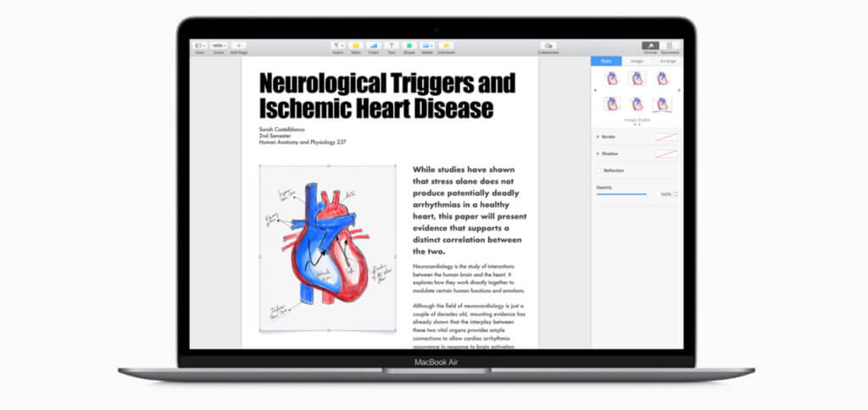Apply the bottom-middle image style thumbnail
This screenshot has width=868, height=410.
point(637,104)
